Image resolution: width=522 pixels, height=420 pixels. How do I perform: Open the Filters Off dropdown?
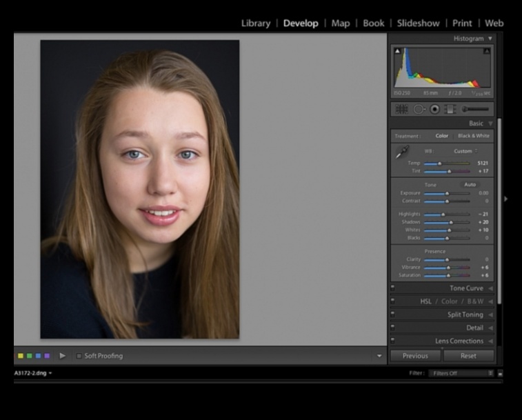[x=461, y=373]
